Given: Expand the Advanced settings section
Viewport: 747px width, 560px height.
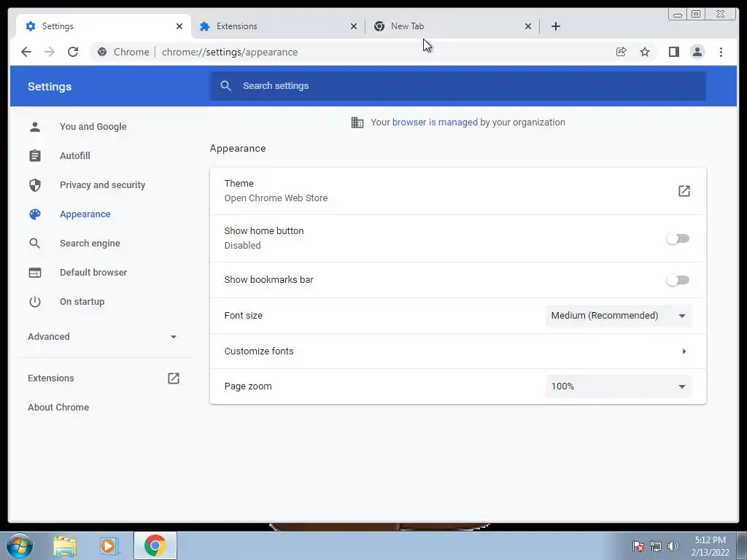Looking at the screenshot, I should (102, 337).
